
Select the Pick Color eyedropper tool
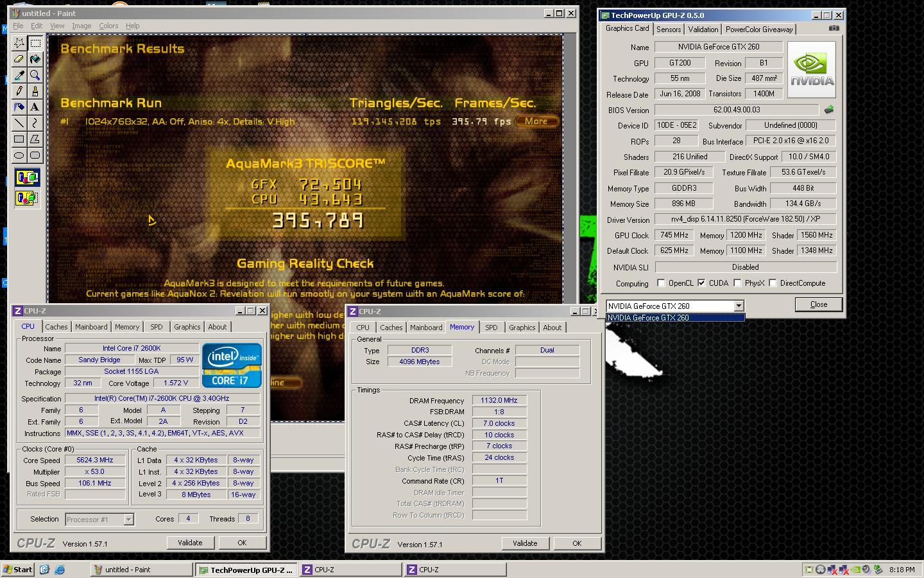point(19,75)
